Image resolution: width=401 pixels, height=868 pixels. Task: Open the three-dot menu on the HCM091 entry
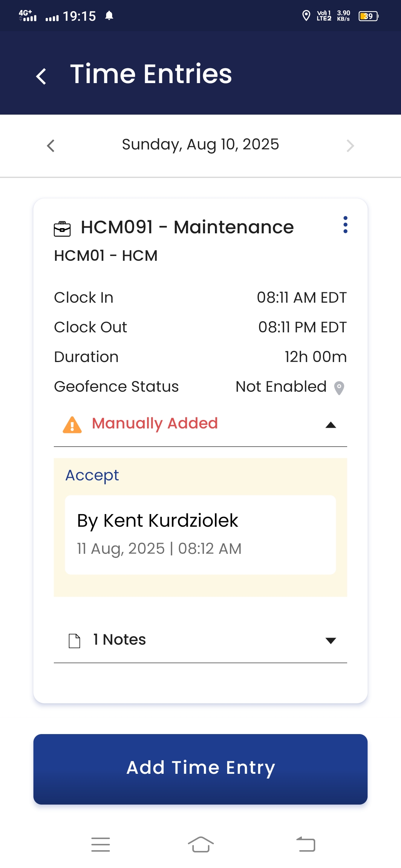click(x=345, y=225)
